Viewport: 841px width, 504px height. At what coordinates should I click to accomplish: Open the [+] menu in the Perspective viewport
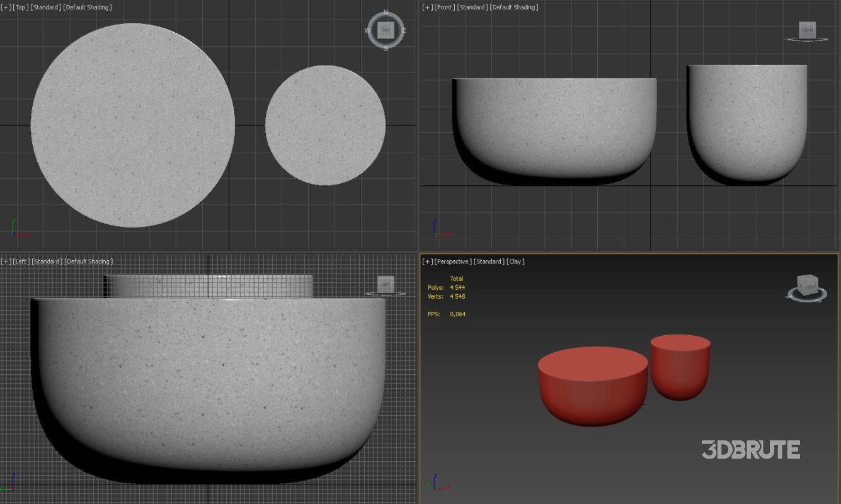point(427,261)
